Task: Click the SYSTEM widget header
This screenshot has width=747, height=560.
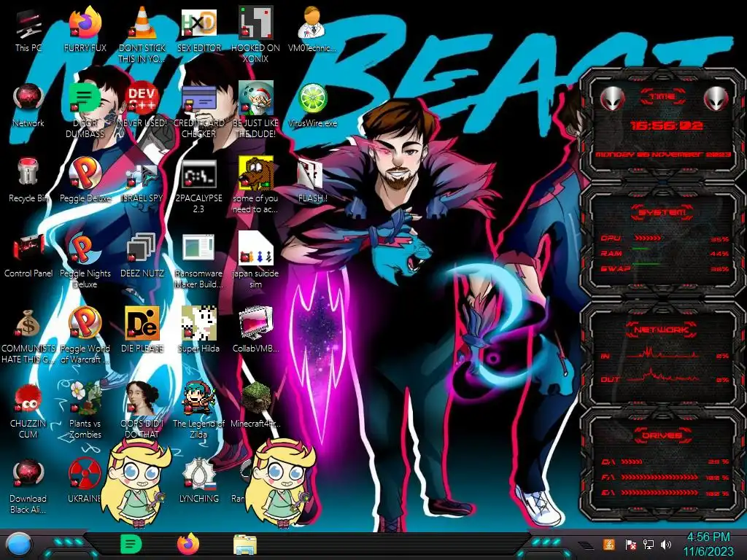Action: tap(662, 212)
